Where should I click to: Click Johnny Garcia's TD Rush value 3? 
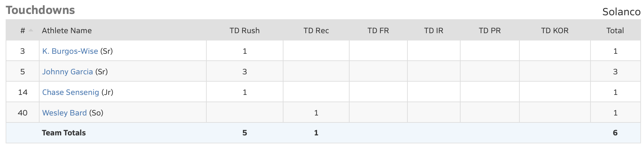[x=245, y=72]
